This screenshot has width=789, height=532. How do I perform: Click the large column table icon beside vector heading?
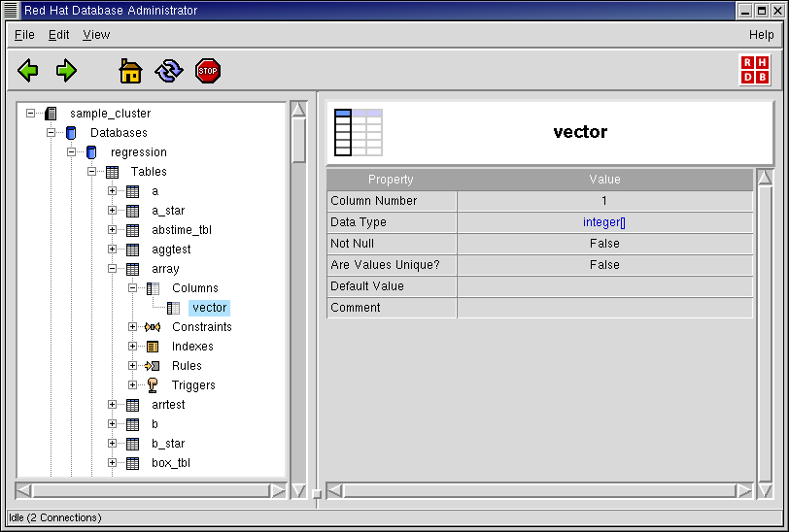(x=359, y=132)
